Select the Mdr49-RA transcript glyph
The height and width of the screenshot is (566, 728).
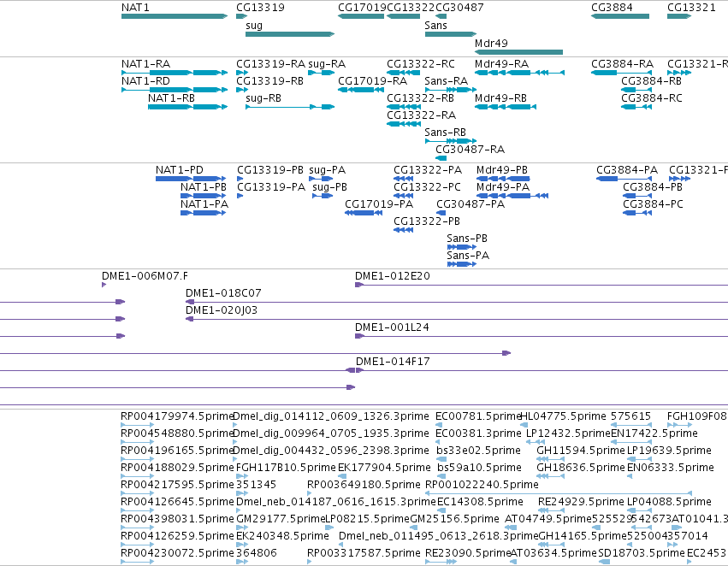click(x=519, y=73)
